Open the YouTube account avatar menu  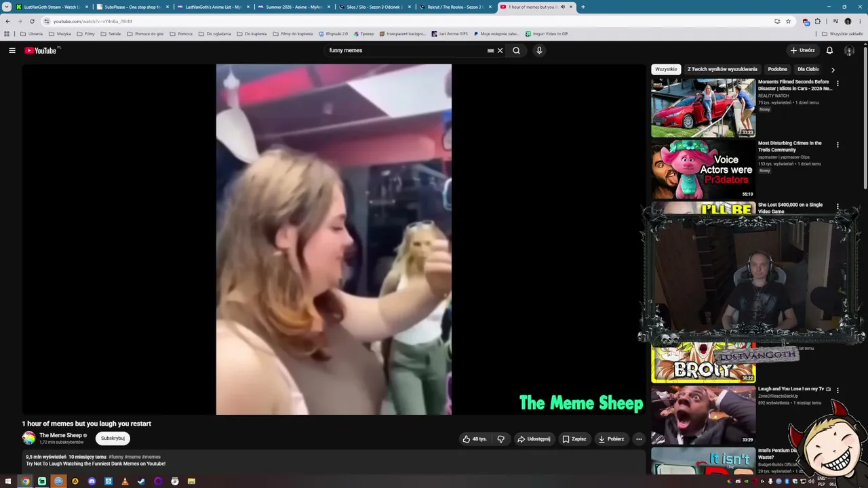coord(848,50)
